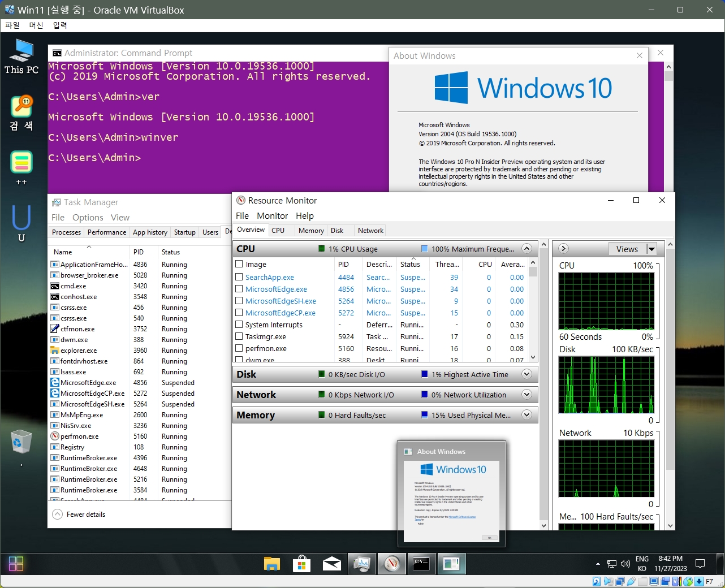
Task: Open the Performance tab in Task Manager
Action: click(x=107, y=232)
